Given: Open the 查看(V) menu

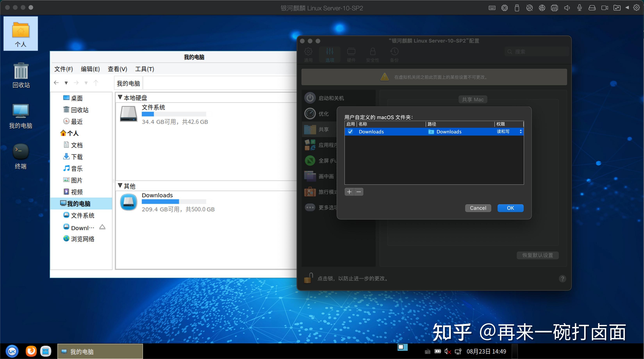Looking at the screenshot, I should 117,69.
